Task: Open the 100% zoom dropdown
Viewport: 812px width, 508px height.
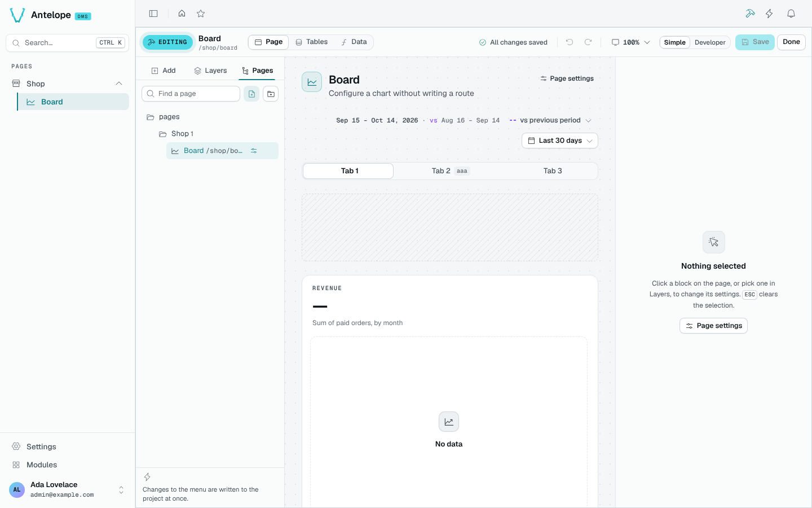Action: [x=631, y=42]
